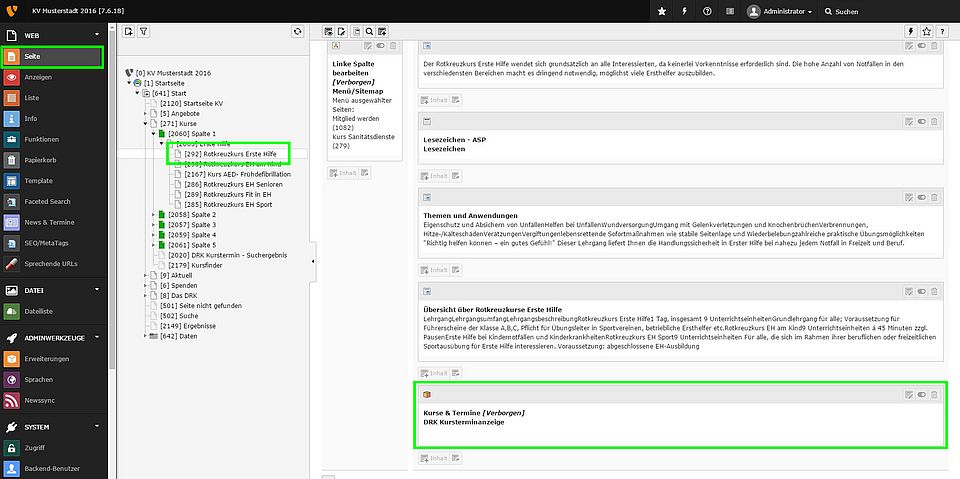This screenshot has width=960, height=479.
Task: Click the refresh page tree icon
Action: pos(297,32)
